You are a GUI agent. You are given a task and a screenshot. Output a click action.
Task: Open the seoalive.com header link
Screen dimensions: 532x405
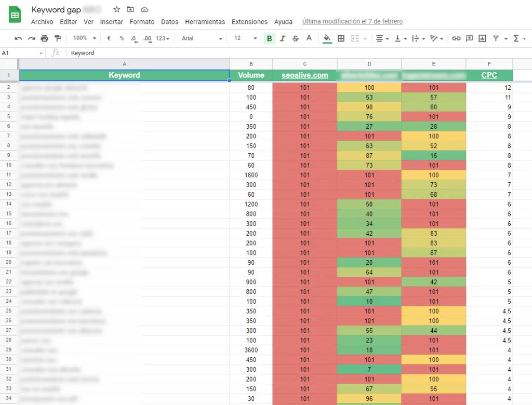[x=305, y=75]
